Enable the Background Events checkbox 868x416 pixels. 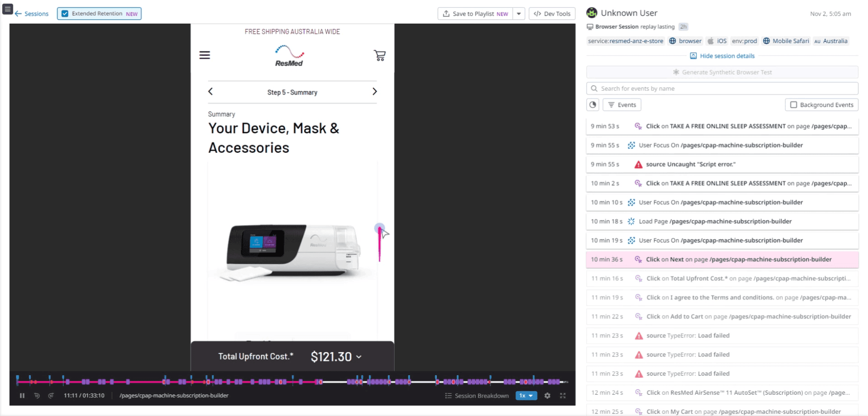(793, 105)
